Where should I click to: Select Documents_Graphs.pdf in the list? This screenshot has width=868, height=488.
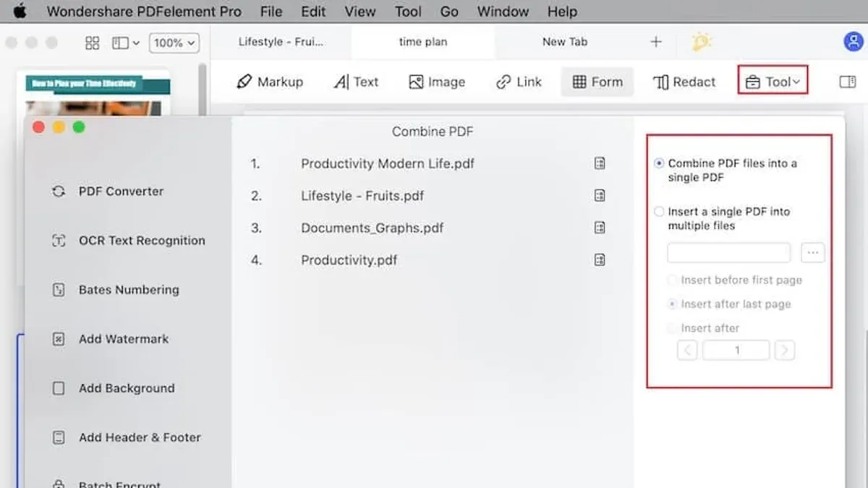coord(372,228)
